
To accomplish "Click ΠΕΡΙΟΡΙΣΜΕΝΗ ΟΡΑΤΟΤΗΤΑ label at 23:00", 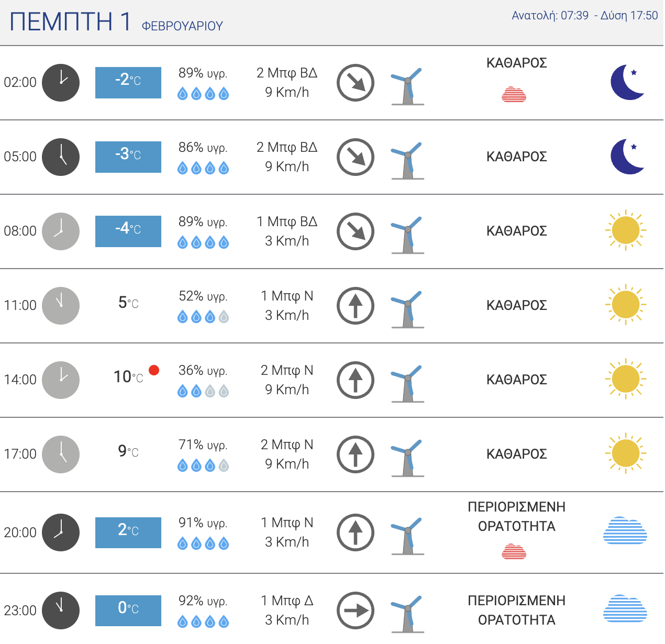I will tap(517, 610).
